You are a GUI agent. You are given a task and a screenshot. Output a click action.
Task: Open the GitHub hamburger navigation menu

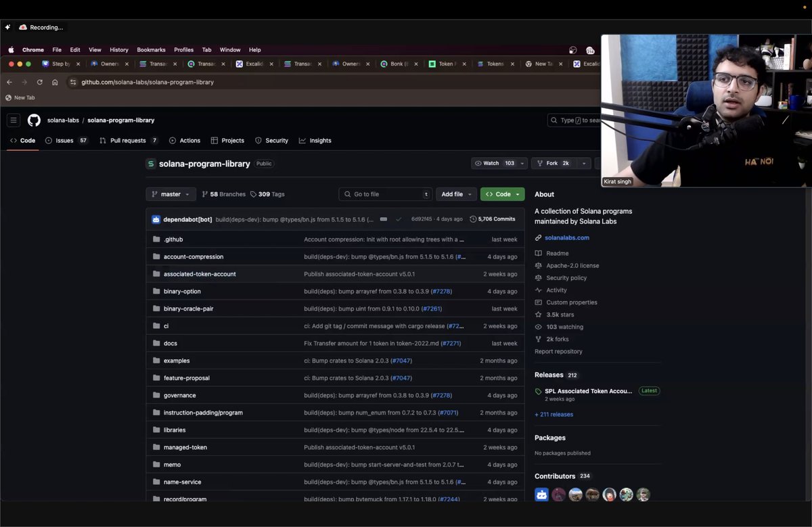click(13, 120)
